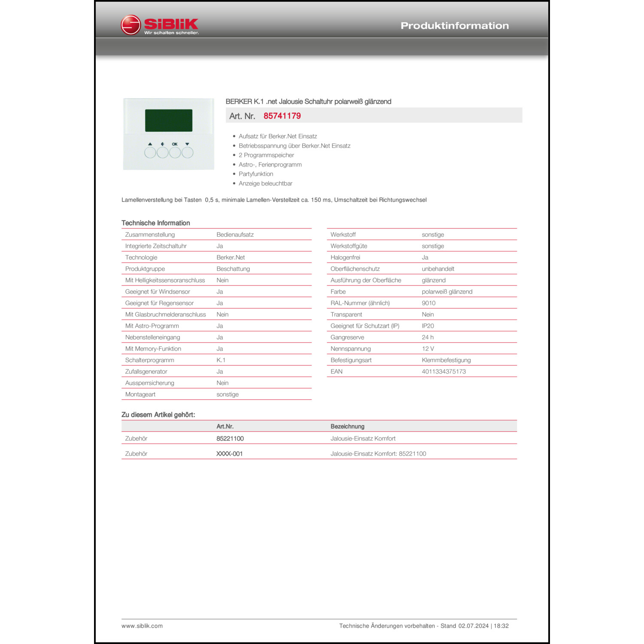Open the Berker Jalousie Schaltuhr product image

coord(169,134)
